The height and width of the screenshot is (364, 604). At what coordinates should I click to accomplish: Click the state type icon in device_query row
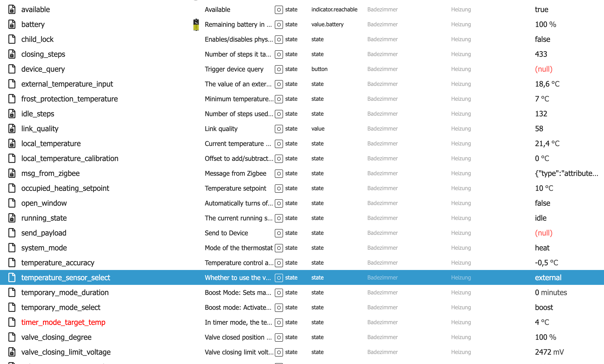coord(279,69)
